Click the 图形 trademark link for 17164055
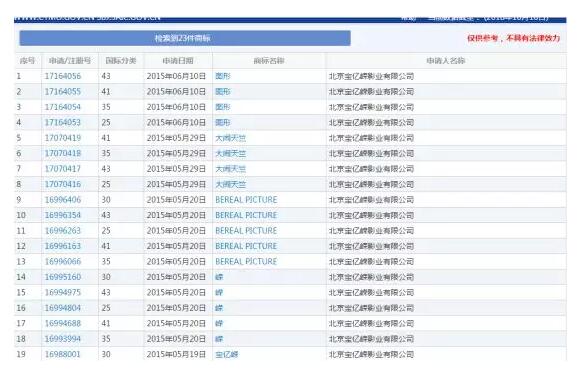579x374 pixels. (223, 92)
